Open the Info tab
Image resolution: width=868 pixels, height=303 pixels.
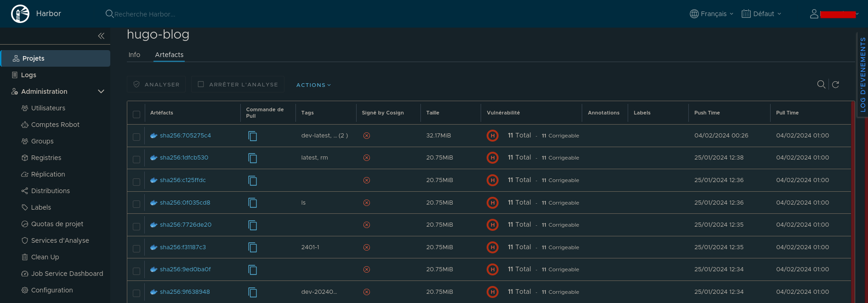click(134, 55)
